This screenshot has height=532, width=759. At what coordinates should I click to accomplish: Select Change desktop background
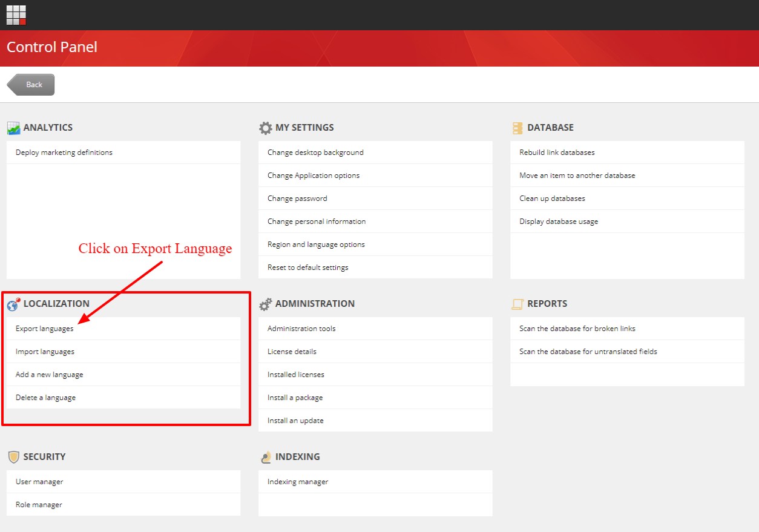(x=315, y=153)
